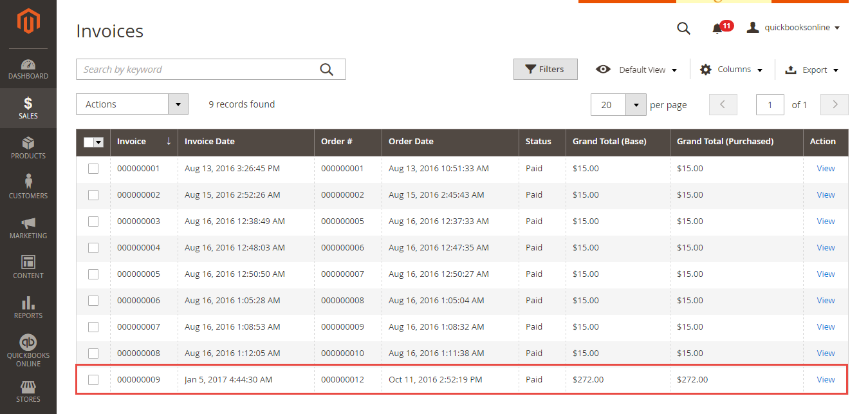The image size is (868, 414).
Task: Open the Actions dropdown
Action: [132, 104]
